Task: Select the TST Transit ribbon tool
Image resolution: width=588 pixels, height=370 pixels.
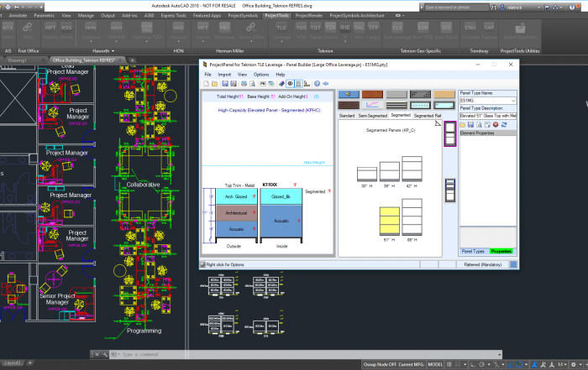Action: tap(315, 31)
